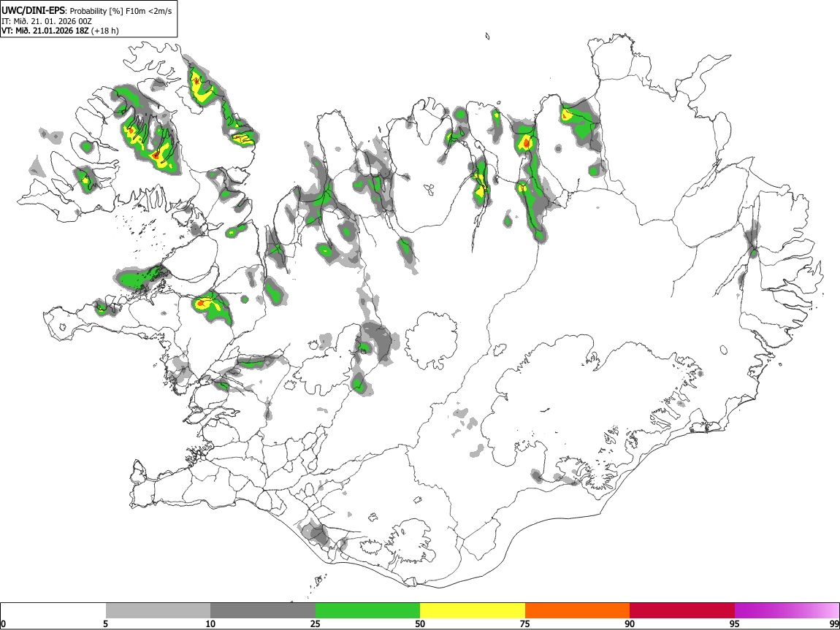Click the '(+18 h)' forecast offset text
The image size is (840, 630).
105,31
